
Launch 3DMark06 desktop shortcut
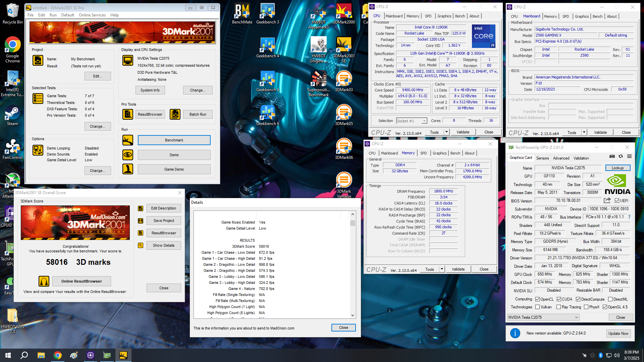344,149
